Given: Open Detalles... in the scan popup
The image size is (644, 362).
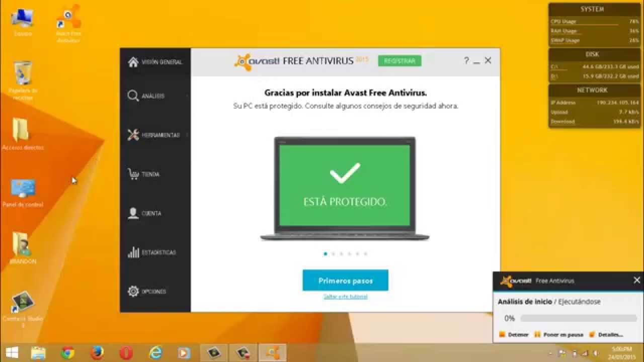Looking at the screenshot, I should pyautogui.click(x=606, y=334).
